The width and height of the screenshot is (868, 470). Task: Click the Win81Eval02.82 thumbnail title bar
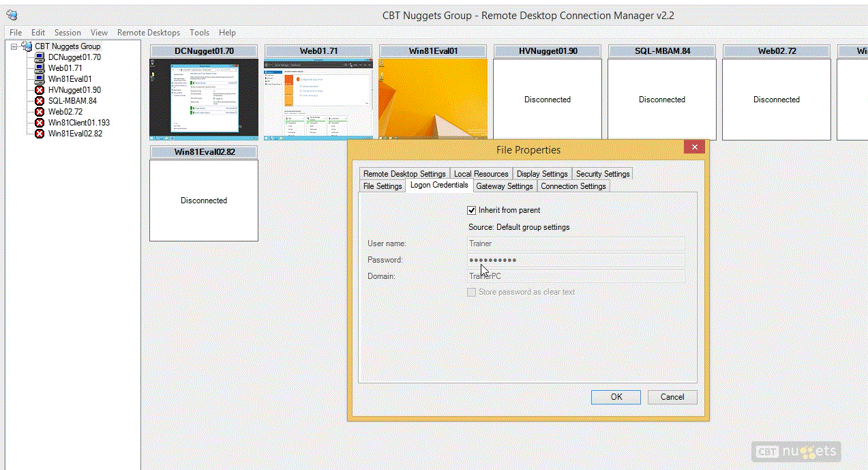(x=204, y=152)
